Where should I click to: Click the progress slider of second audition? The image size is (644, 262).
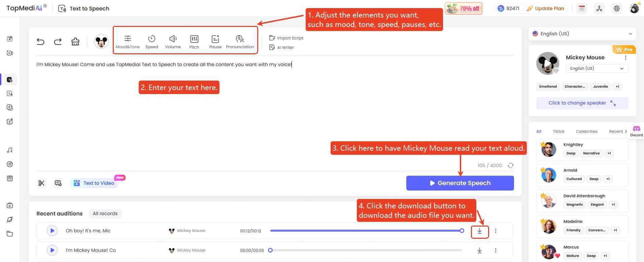point(366,250)
